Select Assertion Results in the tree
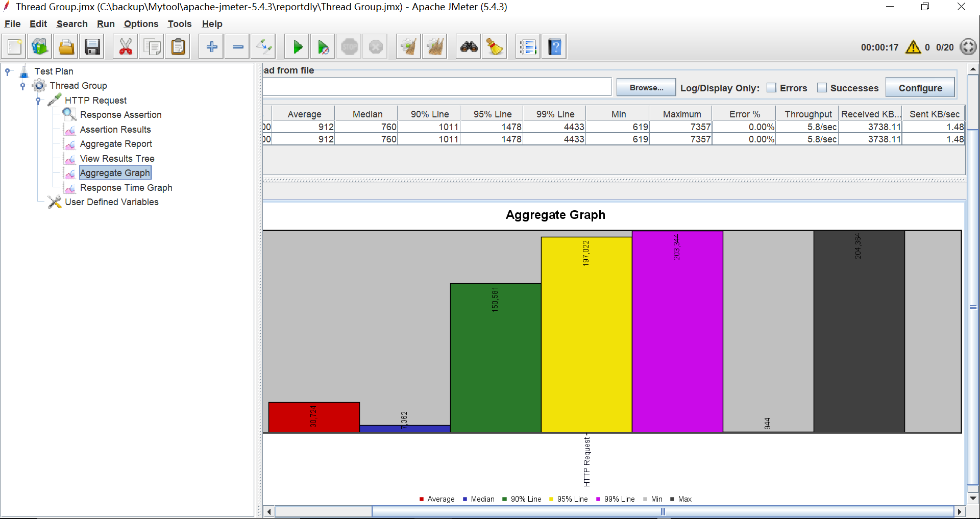 coord(115,130)
